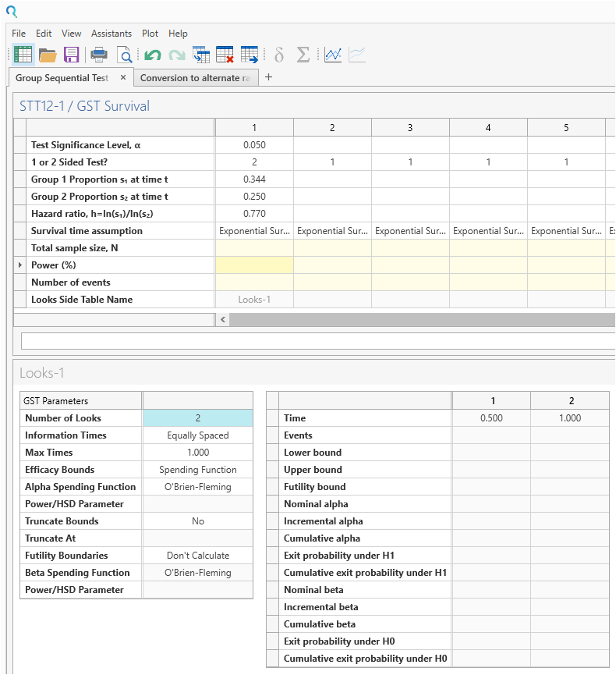Close the Group Sequential Test tab

click(x=123, y=77)
